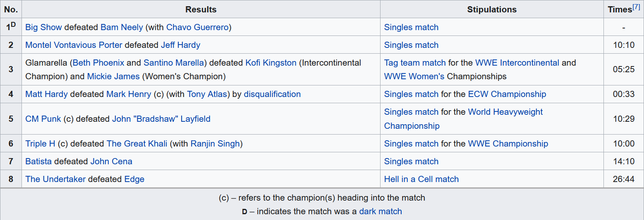The image size is (644, 220).
Task: Open Kofi Kingston's link
Action: [x=271, y=63]
